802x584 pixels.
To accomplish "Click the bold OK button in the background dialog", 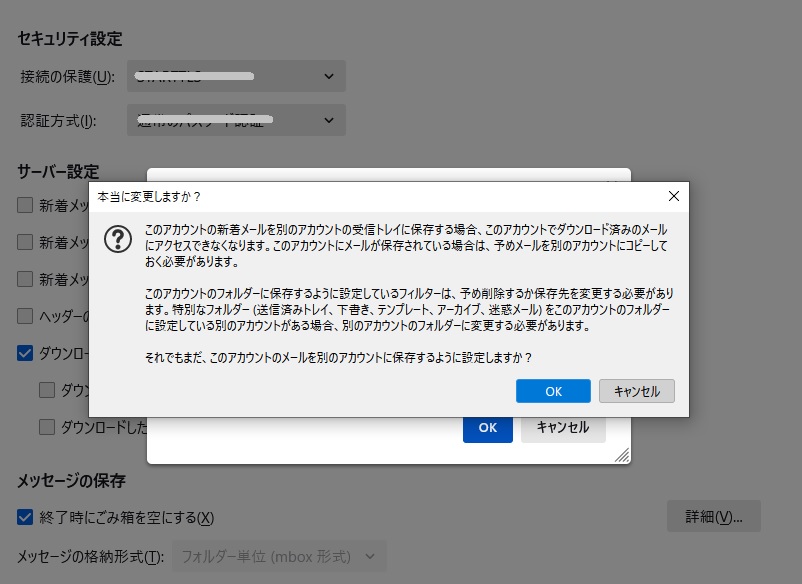I will (487, 427).
